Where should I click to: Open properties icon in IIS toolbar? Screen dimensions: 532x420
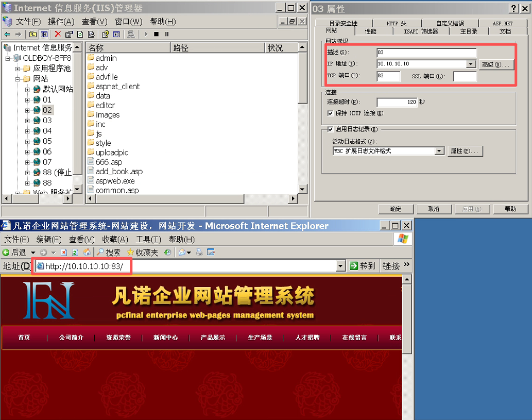(x=69, y=35)
